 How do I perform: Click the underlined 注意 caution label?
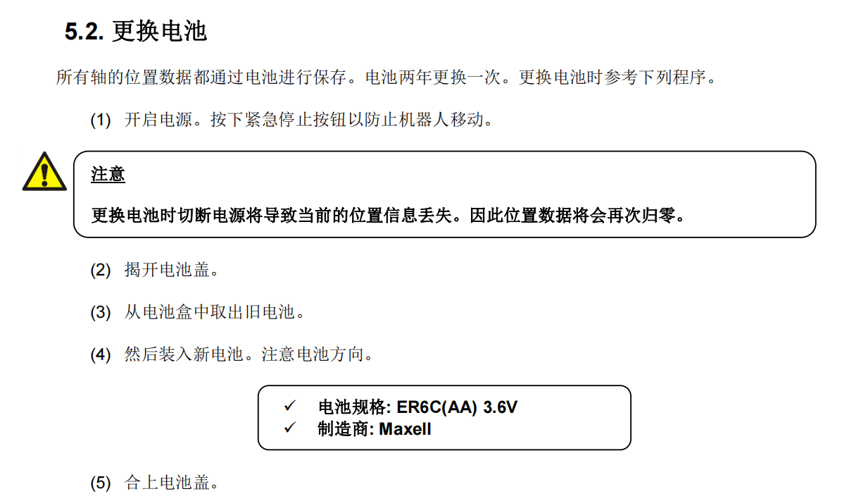[x=108, y=174]
